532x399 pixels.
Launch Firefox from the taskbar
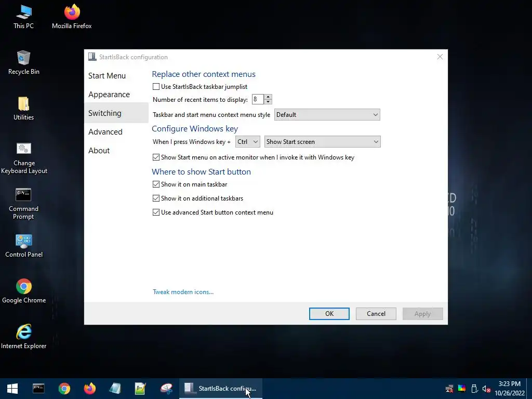(89, 389)
